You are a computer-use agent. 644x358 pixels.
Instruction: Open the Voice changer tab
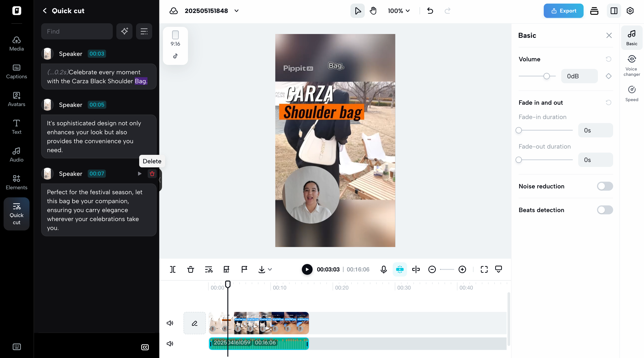[632, 66]
